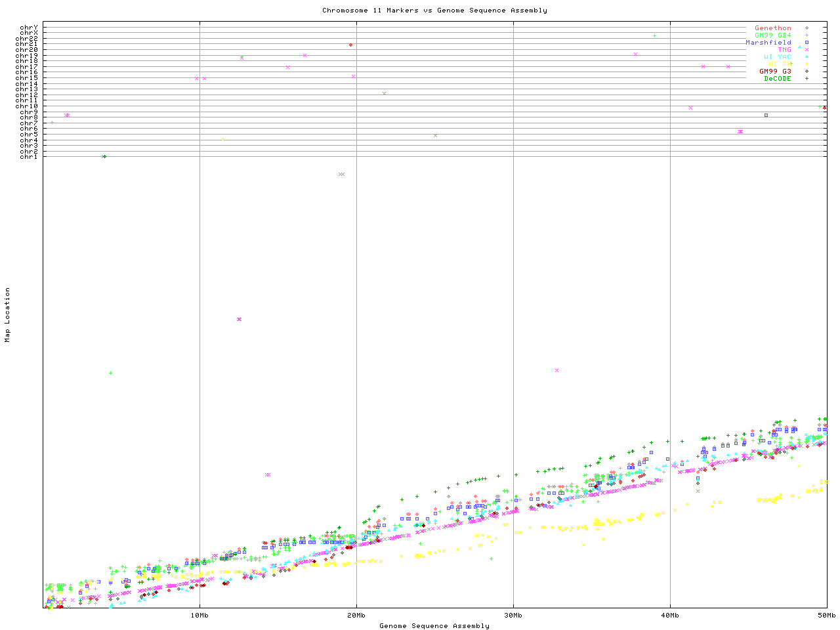Viewport: 840px width, 630px height.
Task: Select the GM99 G3 dark red diamond symbol
Action: click(807, 72)
